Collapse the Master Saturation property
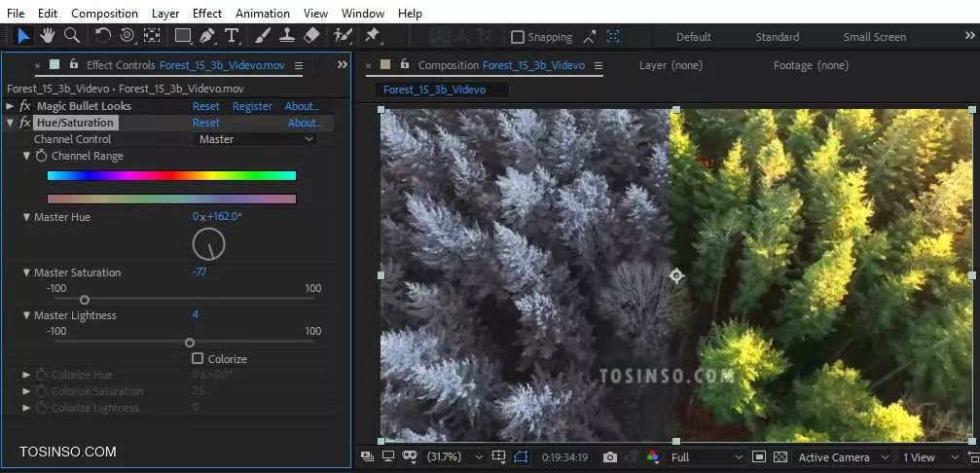Viewport: 980px width, 473px height. (x=26, y=273)
